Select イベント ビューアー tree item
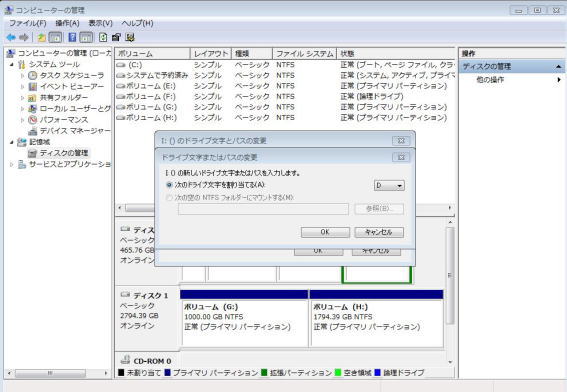Screen dimensions: 567x392 click(x=72, y=86)
